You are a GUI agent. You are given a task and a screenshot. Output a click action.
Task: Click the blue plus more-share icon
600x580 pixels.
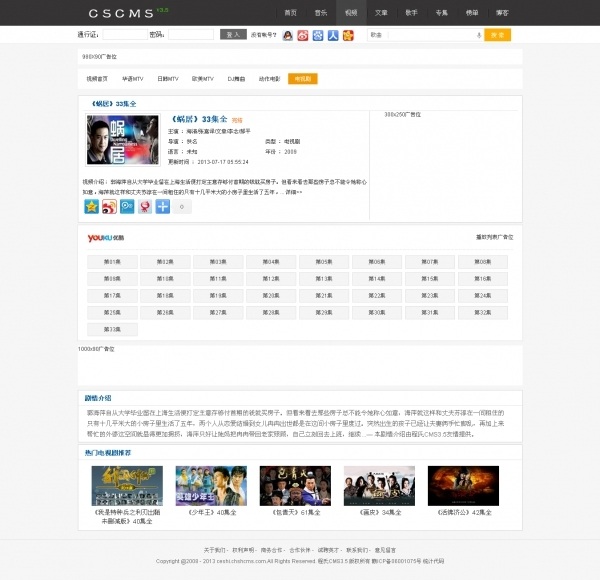162,206
